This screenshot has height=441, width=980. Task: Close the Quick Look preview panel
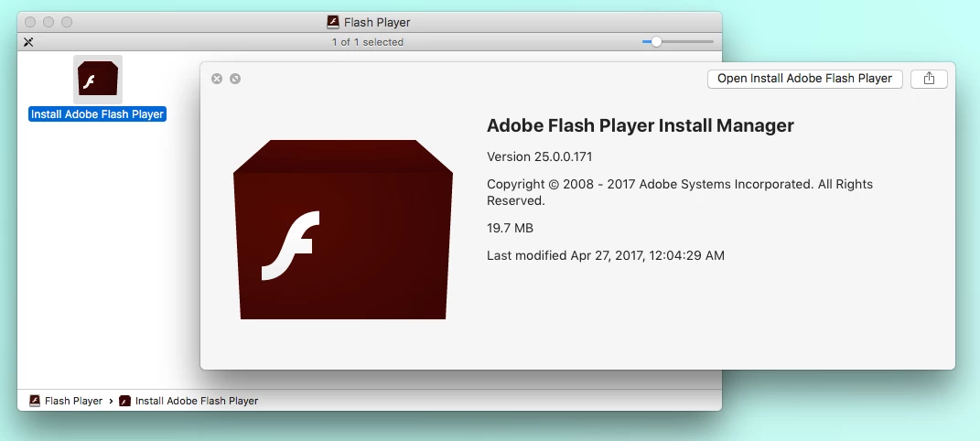click(x=217, y=79)
